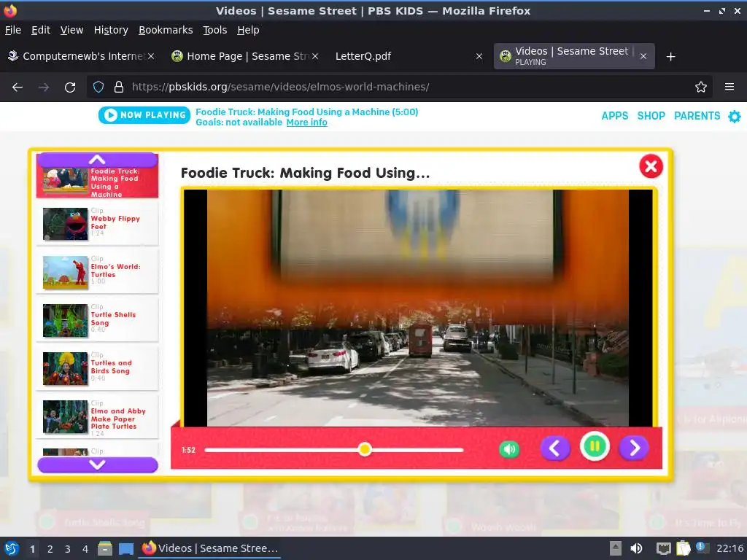Open the Bookmarks menu
This screenshot has height=560, width=747.
coord(166,30)
